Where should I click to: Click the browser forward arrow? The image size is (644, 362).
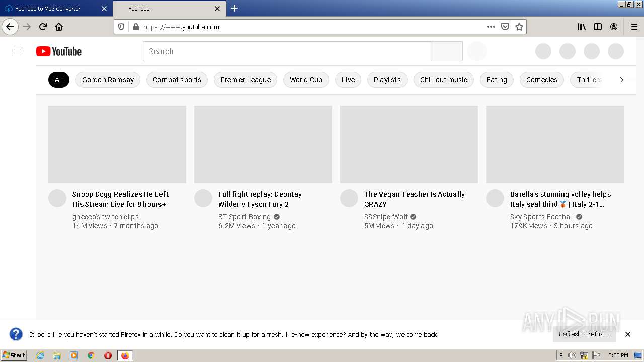(27, 27)
